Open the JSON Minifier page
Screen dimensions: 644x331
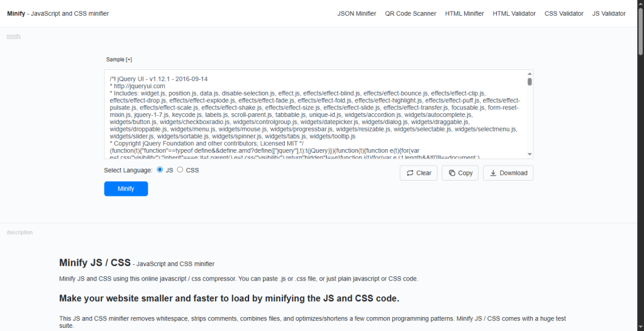[357, 13]
